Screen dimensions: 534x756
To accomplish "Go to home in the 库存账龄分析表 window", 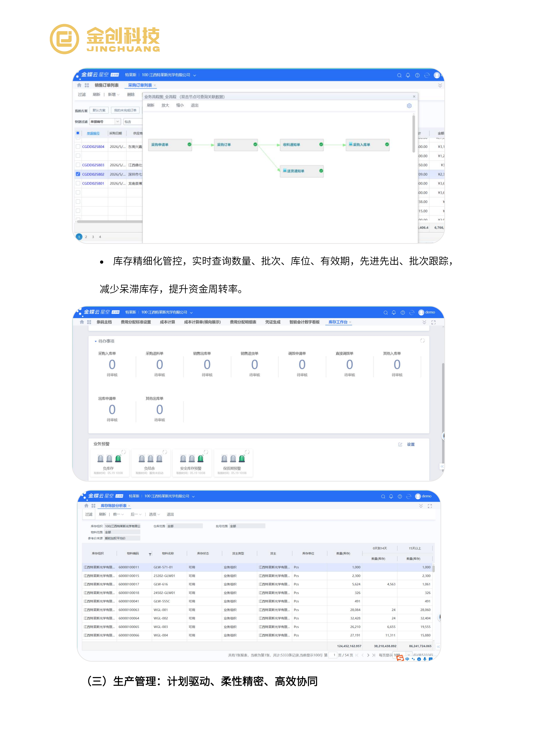I will (x=86, y=506).
